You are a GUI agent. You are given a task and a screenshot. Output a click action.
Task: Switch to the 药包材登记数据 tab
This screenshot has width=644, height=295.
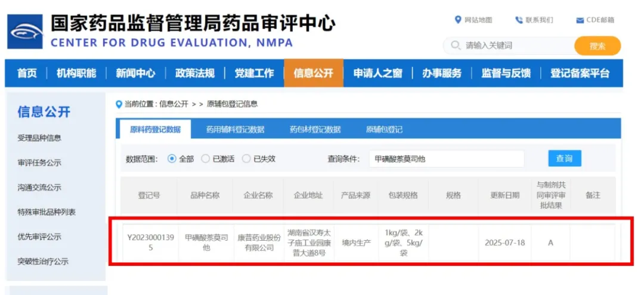315,129
